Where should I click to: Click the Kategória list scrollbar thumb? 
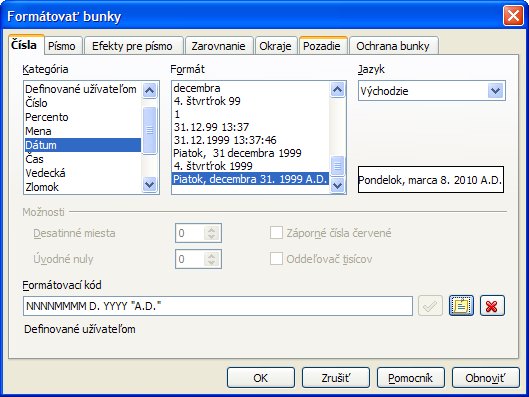pos(149,130)
